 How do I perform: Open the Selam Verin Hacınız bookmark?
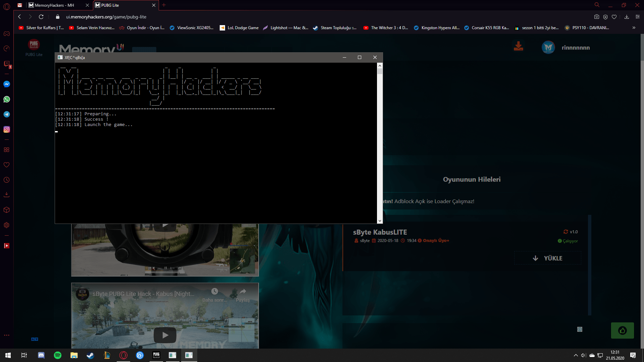pyautogui.click(x=92, y=28)
